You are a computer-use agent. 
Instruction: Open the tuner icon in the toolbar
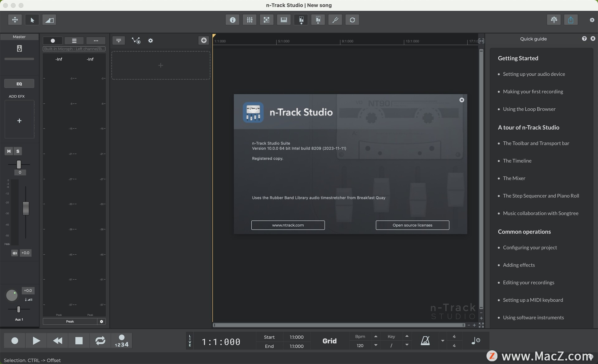335,20
